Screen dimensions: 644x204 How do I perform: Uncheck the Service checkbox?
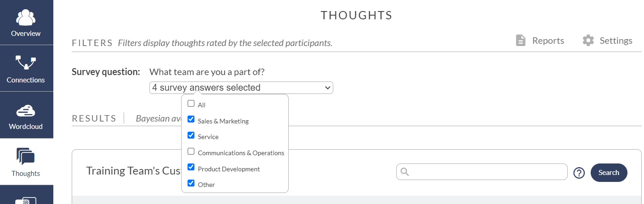(x=191, y=135)
